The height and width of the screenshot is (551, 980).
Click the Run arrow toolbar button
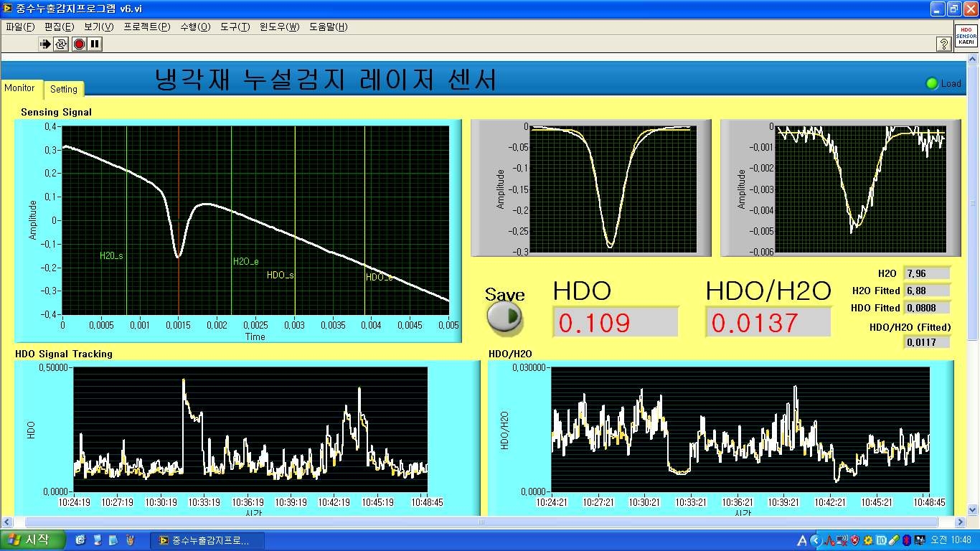click(x=45, y=44)
